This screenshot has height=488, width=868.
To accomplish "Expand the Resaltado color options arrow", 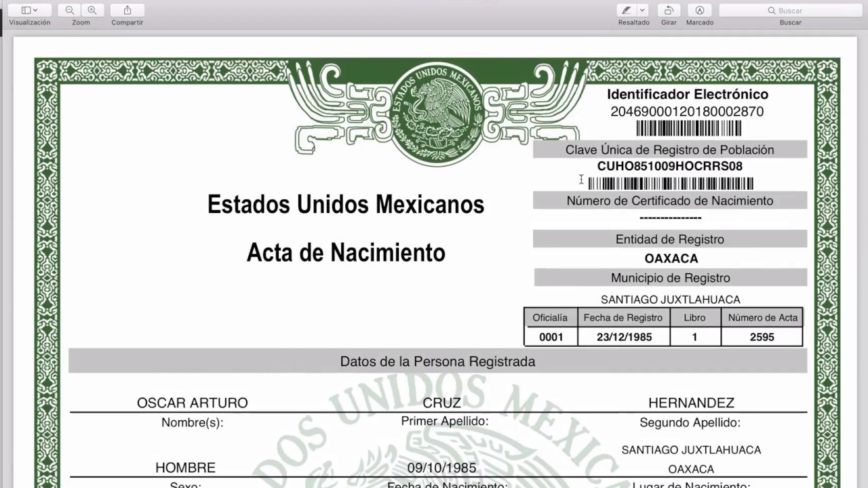I will tap(643, 10).
